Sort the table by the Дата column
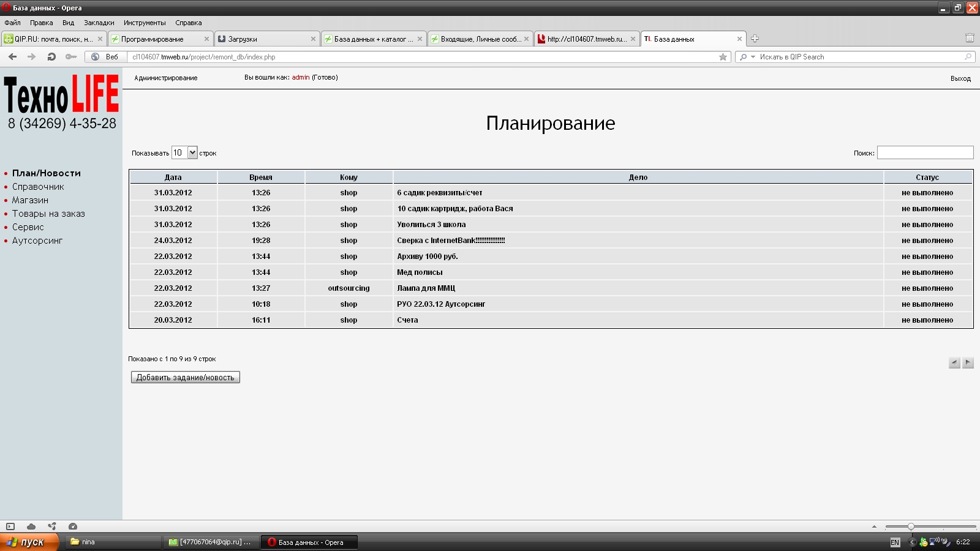The height and width of the screenshot is (551, 980). 173,177
